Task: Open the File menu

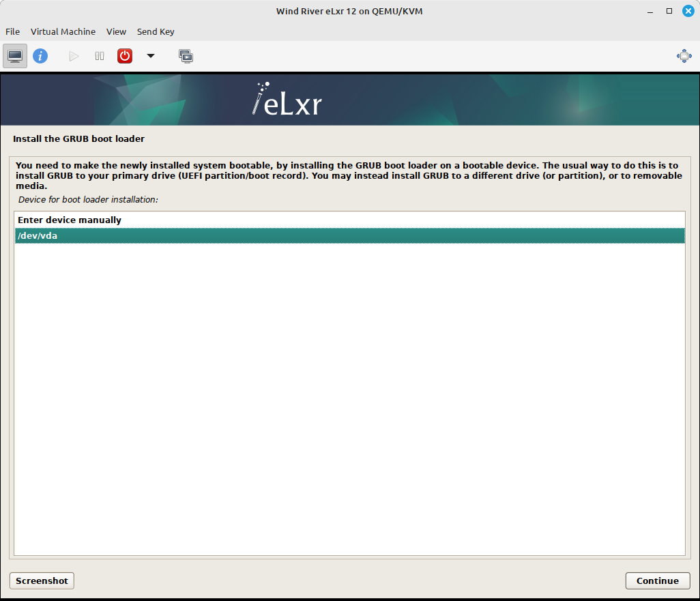Action: pos(12,31)
